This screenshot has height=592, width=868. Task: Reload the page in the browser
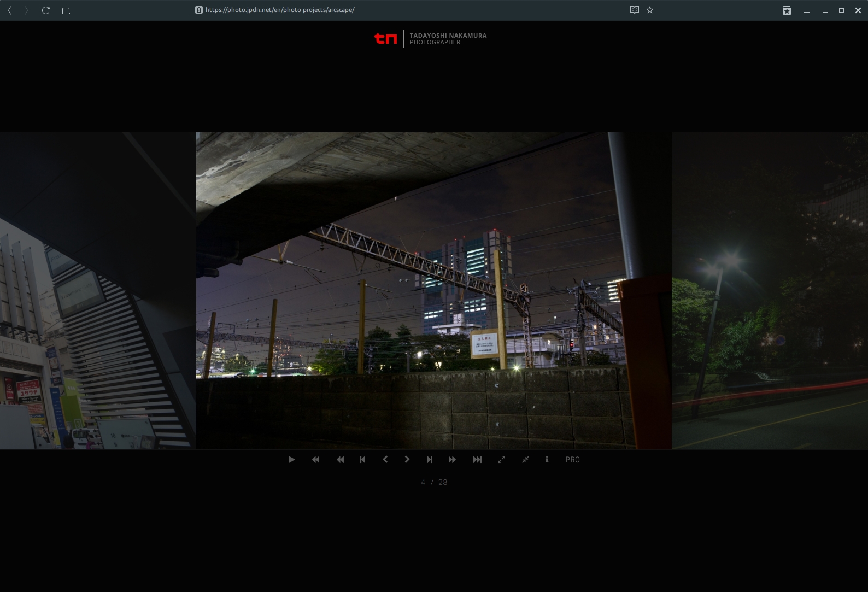(x=46, y=10)
